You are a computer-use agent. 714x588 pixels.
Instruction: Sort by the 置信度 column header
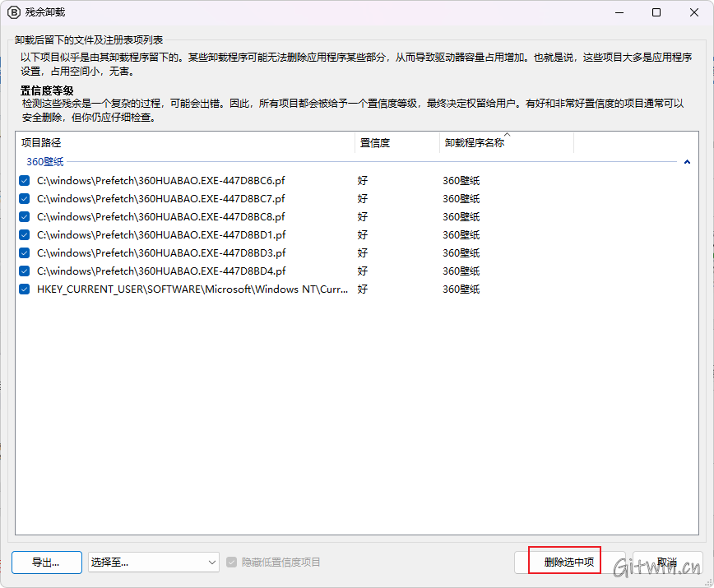pos(397,143)
